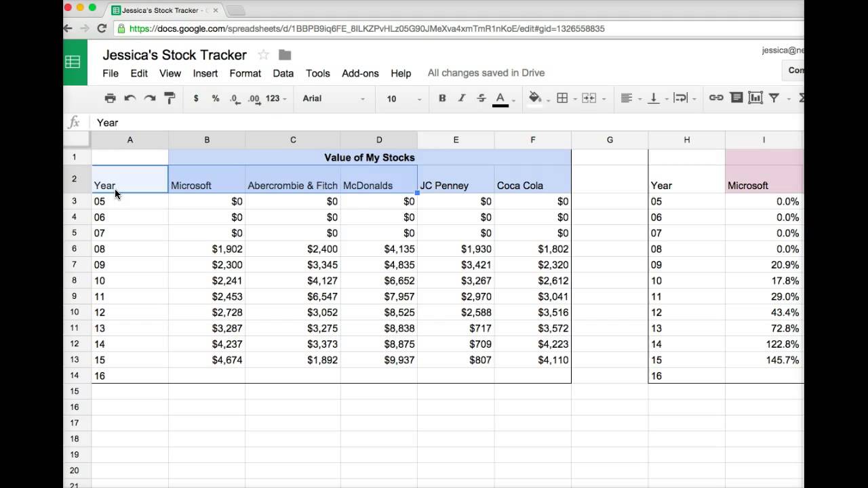Select the Value of My Stocks title cell
868x488 pixels.
pos(370,157)
